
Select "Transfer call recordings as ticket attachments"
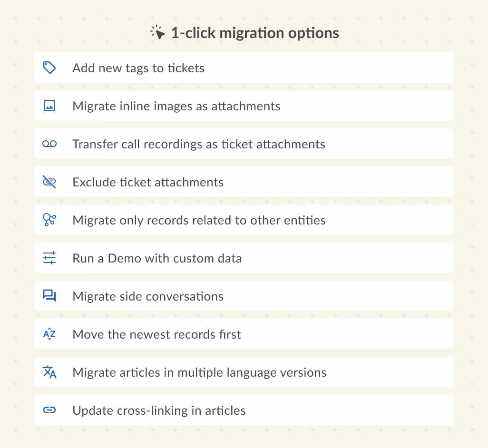199,144
